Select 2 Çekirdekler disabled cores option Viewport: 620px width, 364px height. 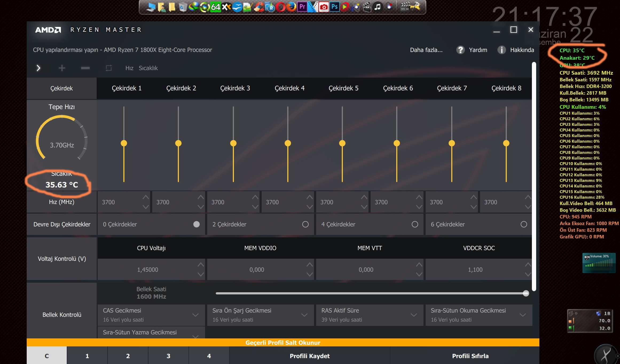point(305,224)
